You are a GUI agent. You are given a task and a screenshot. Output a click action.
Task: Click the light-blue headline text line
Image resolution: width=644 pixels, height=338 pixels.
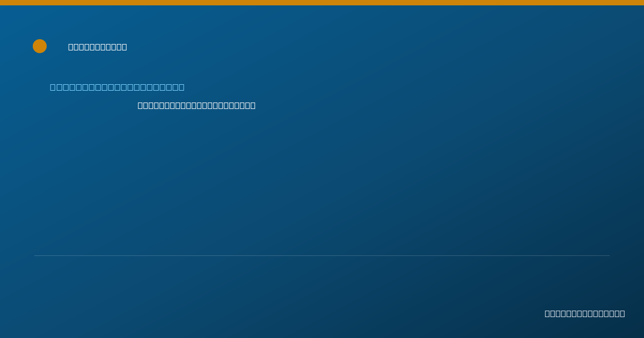[117, 87]
